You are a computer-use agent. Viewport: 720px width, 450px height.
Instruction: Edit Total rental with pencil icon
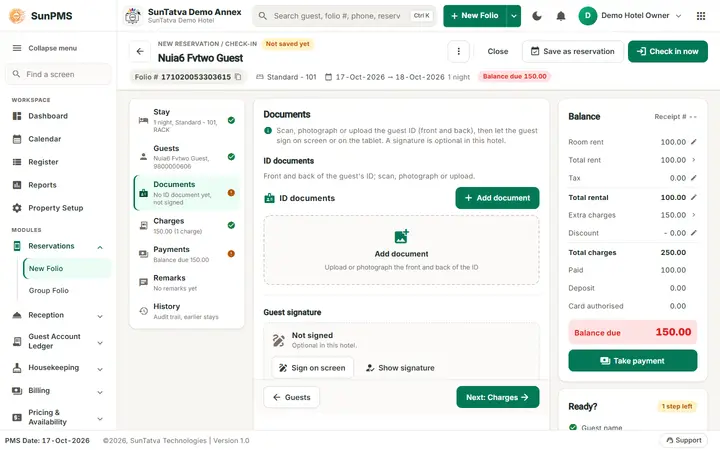click(x=693, y=197)
